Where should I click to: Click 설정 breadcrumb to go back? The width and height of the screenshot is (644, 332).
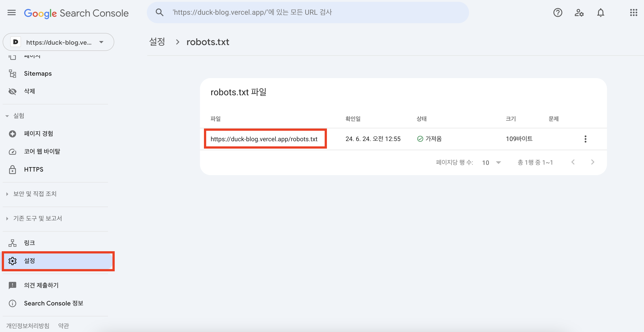[x=157, y=42]
